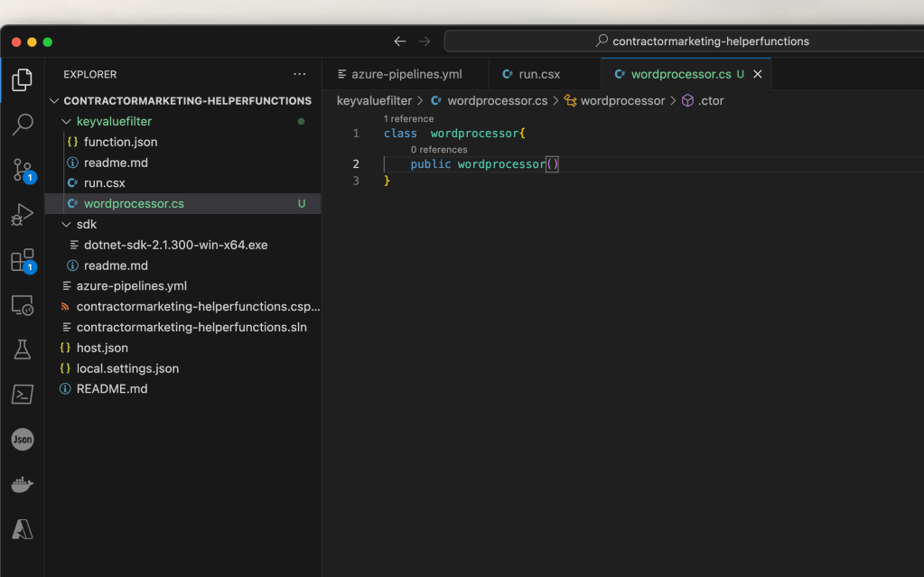This screenshot has width=924, height=577.
Task: Show the 1 reference CodeLens link
Action: point(408,118)
